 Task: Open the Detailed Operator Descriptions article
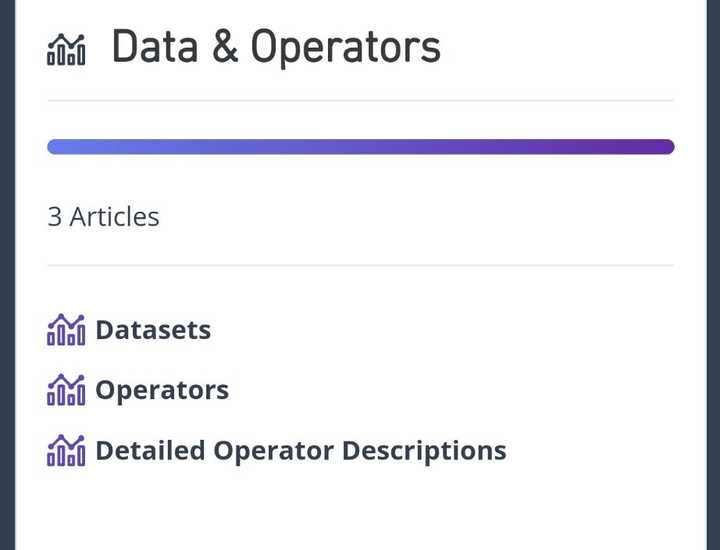coord(300,450)
